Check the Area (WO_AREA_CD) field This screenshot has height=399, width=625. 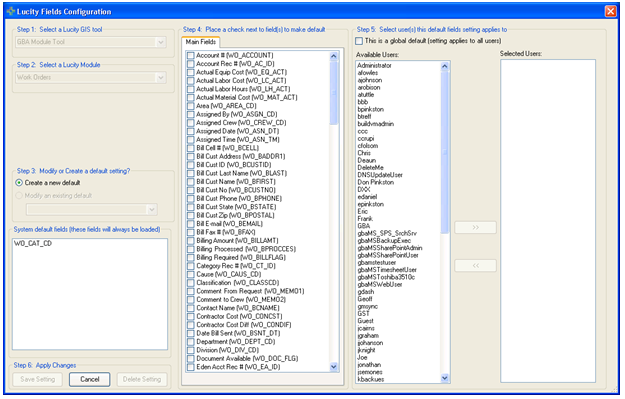point(191,106)
